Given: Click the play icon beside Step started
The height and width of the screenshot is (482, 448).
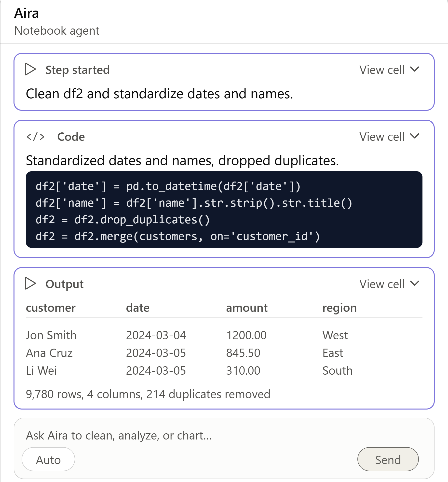Looking at the screenshot, I should (x=31, y=69).
